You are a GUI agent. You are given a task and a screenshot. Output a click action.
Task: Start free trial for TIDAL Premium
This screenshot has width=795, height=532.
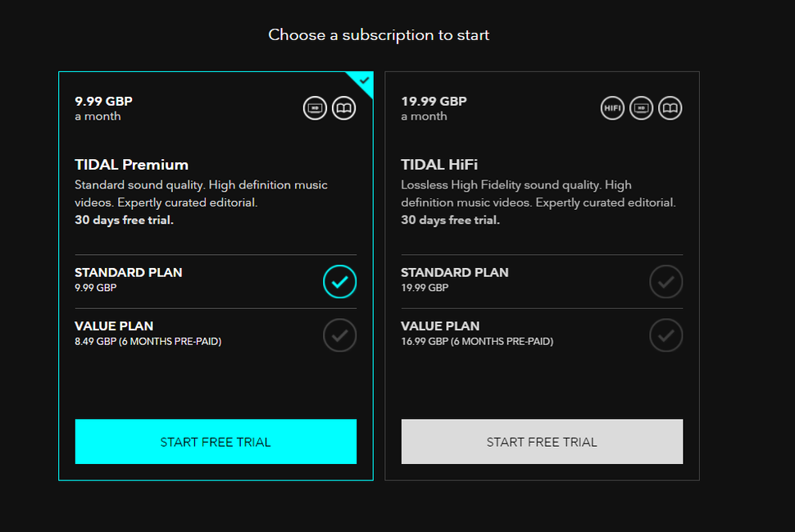pyautogui.click(x=215, y=441)
